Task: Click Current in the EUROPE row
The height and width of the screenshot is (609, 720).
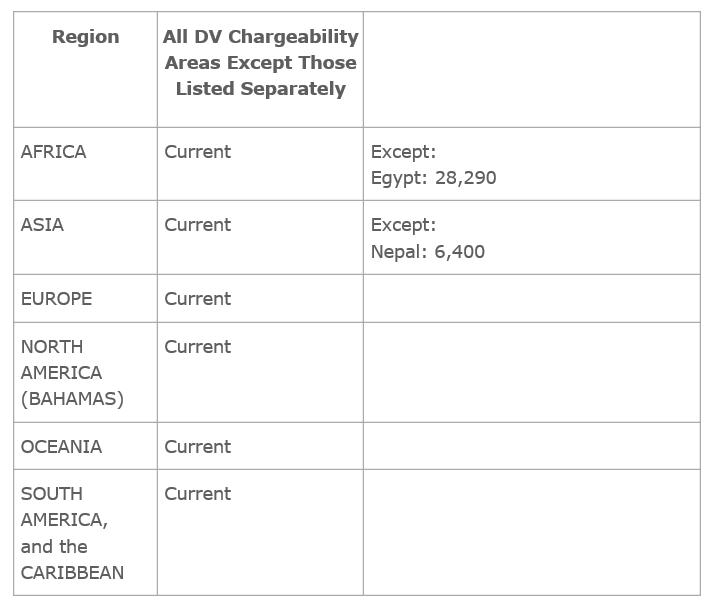Action: click(x=197, y=299)
